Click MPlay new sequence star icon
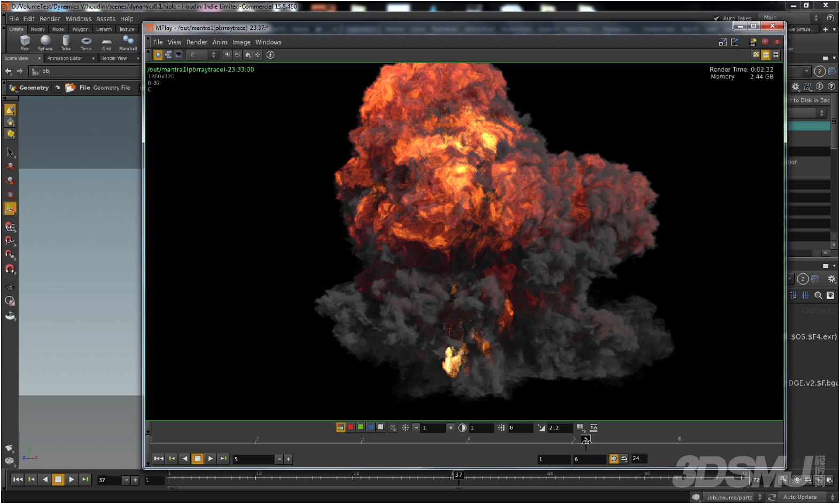This screenshot has height=504, width=840. [753, 42]
